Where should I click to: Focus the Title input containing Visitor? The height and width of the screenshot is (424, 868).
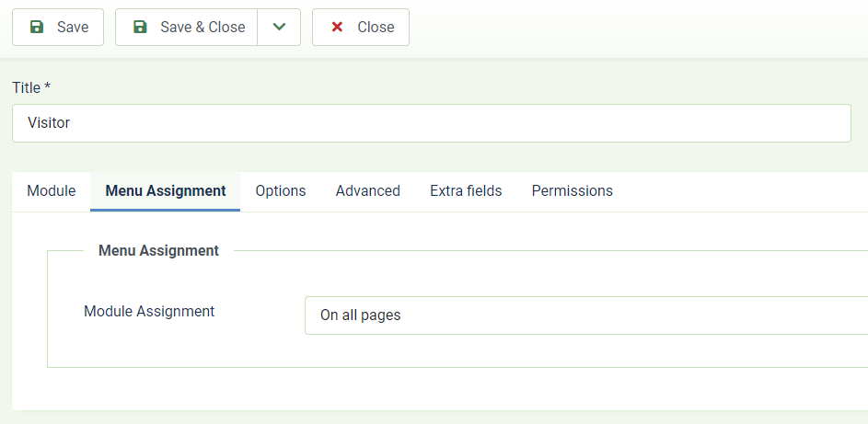click(432, 123)
